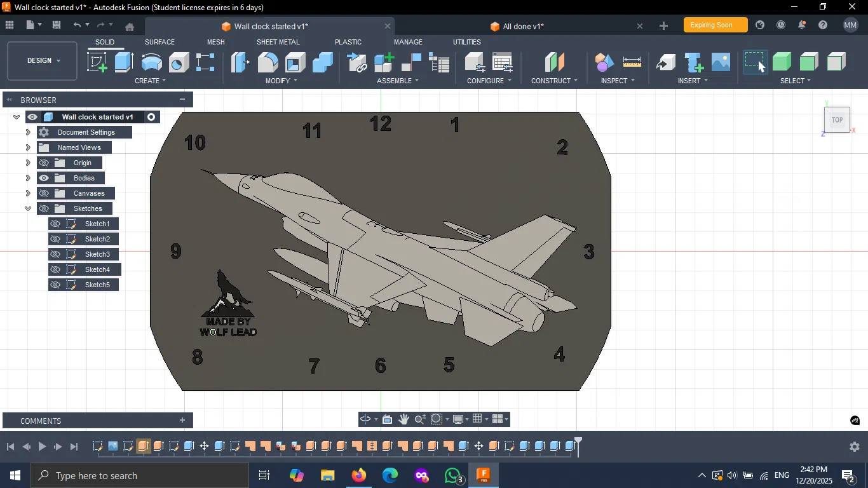Open a new design tab with plus
Viewport: 868px width, 488px height.
(x=663, y=26)
